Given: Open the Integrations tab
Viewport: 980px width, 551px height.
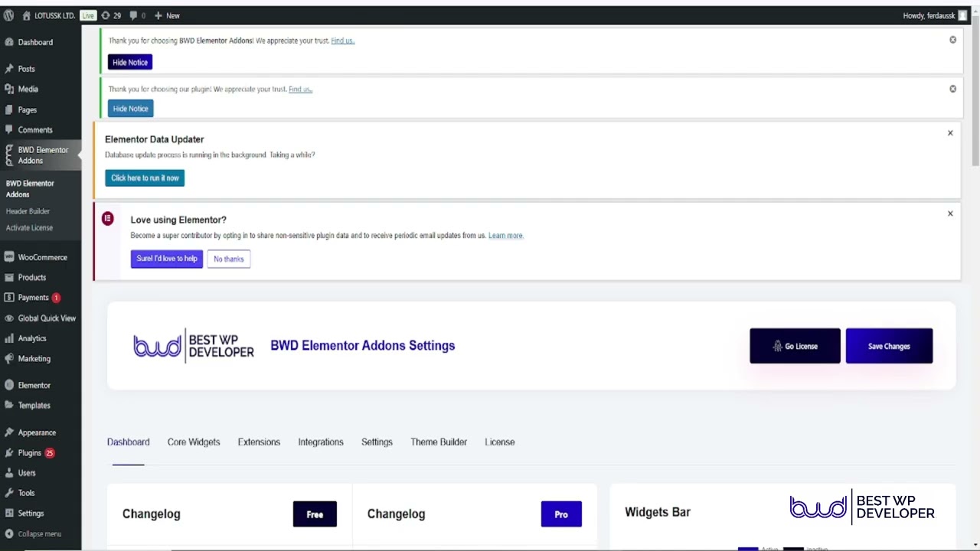Looking at the screenshot, I should click(321, 442).
